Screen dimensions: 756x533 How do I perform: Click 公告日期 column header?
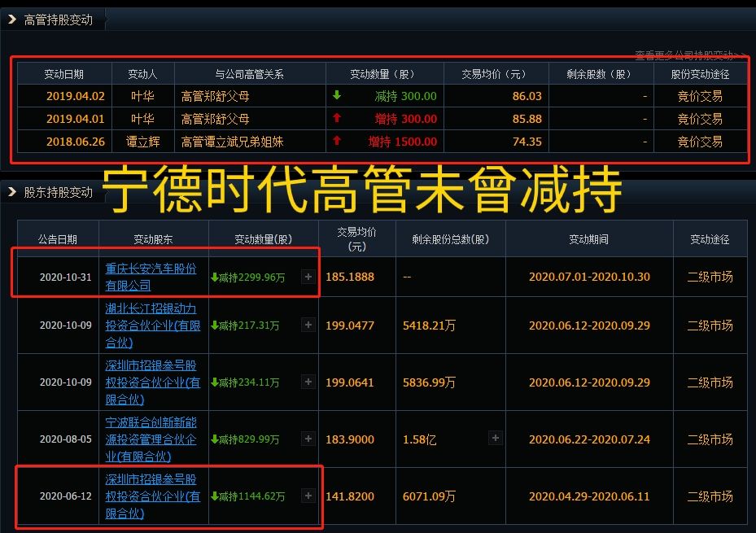[x=58, y=239]
